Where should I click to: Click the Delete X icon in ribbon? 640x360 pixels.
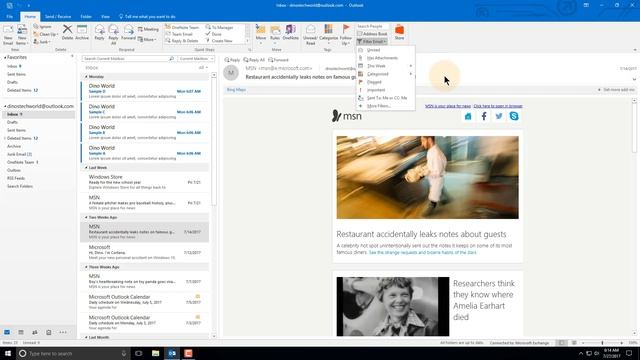[x=67, y=29]
